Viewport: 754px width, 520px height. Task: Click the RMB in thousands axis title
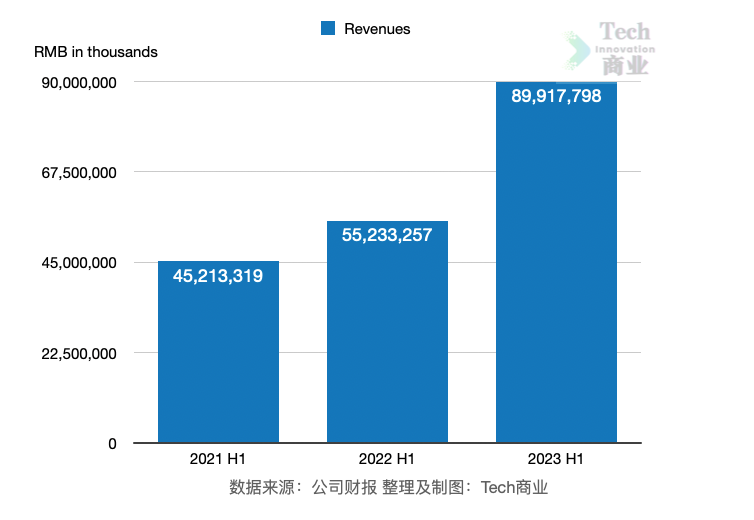click(x=96, y=51)
